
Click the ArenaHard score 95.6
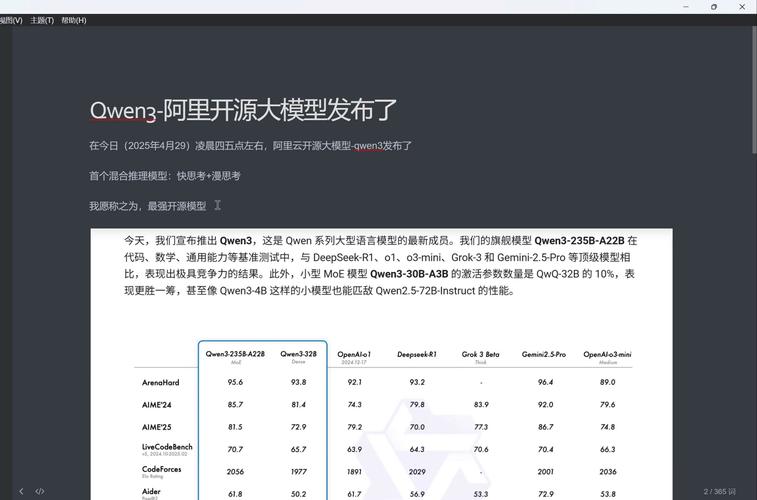[235, 382]
